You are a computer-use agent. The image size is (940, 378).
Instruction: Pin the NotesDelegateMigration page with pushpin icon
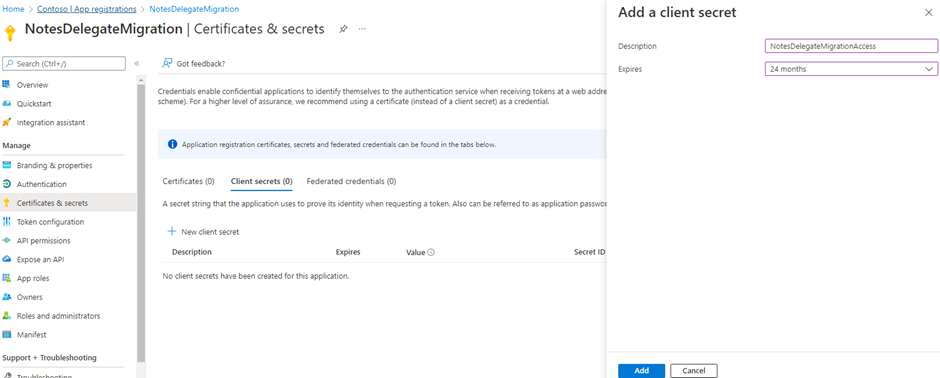tap(343, 29)
